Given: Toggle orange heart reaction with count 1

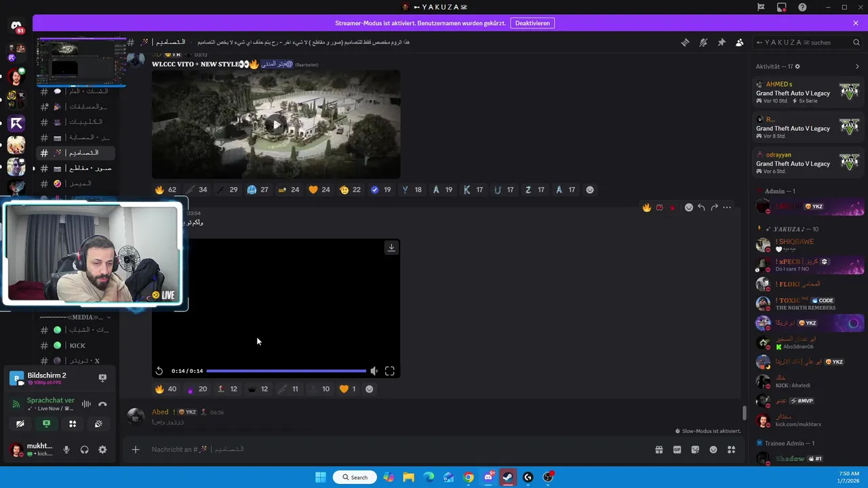Looking at the screenshot, I should coord(348,389).
